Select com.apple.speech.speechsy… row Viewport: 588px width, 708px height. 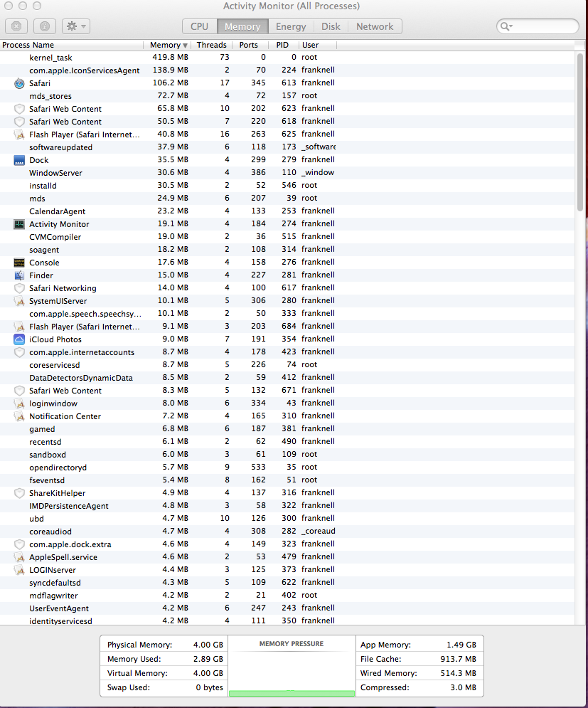click(x=287, y=313)
